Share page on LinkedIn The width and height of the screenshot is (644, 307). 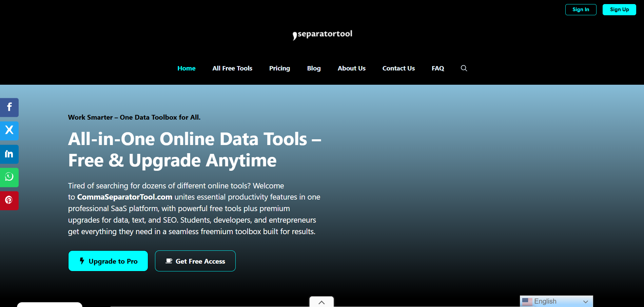coord(9,154)
